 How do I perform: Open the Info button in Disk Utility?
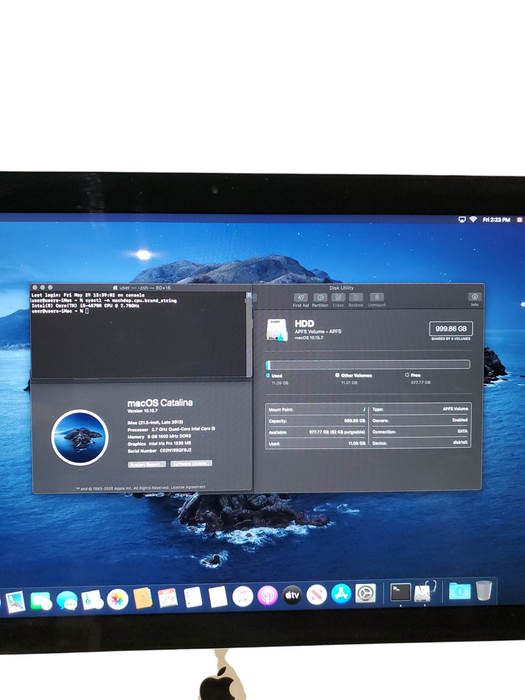point(475,299)
